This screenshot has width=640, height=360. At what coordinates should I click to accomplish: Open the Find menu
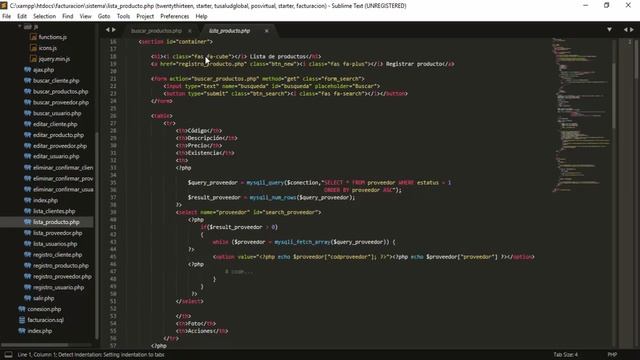tap(68, 16)
